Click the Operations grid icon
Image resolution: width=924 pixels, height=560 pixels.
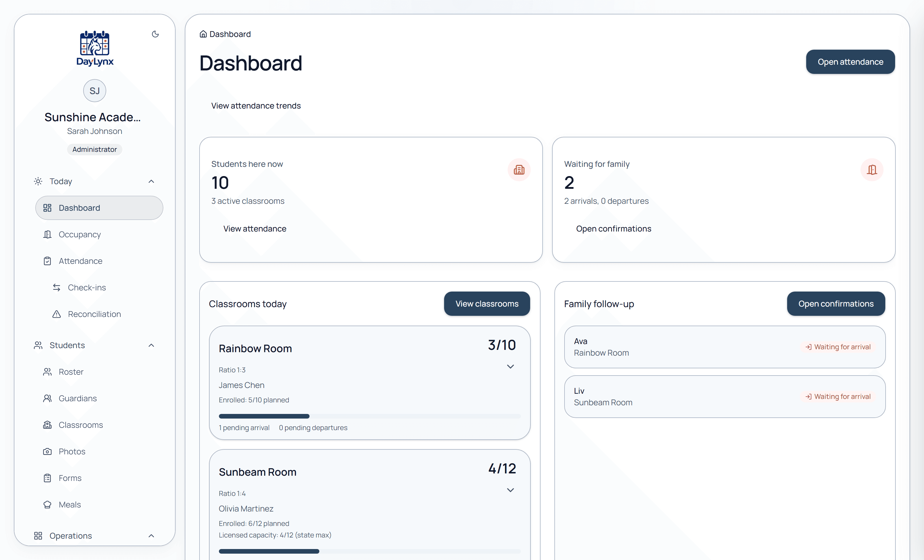coord(38,536)
